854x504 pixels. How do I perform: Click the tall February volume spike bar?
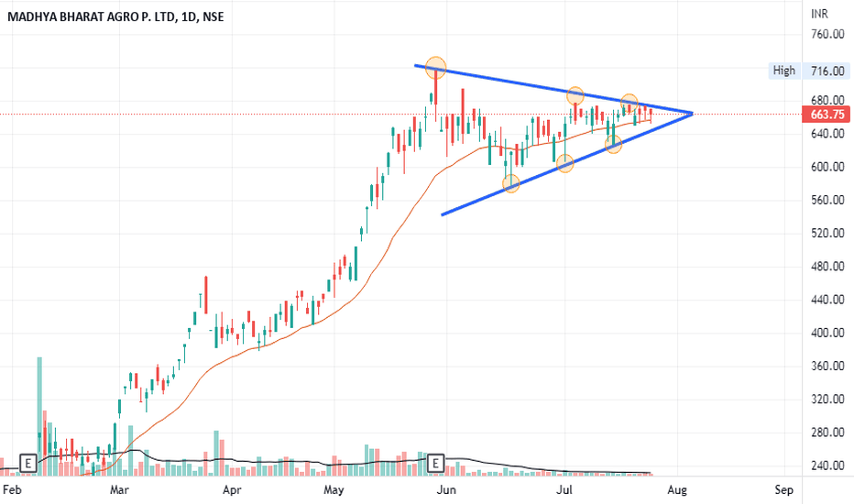point(39,416)
